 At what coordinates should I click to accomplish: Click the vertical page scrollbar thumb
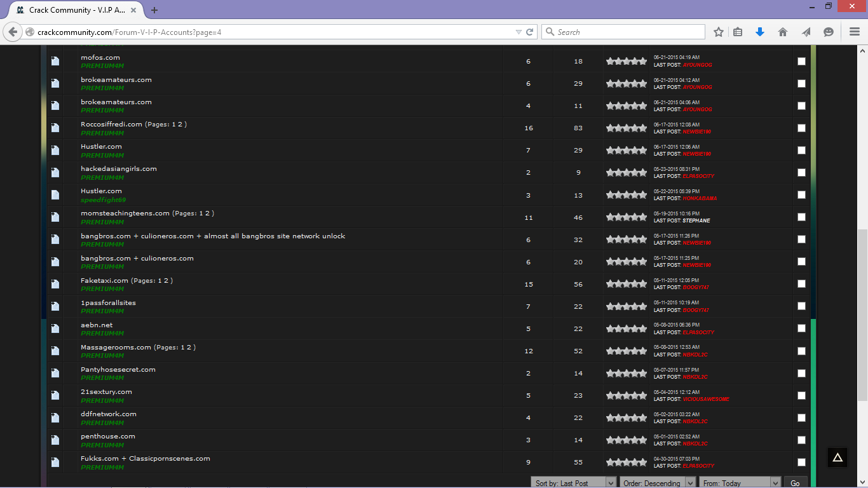coord(862,315)
